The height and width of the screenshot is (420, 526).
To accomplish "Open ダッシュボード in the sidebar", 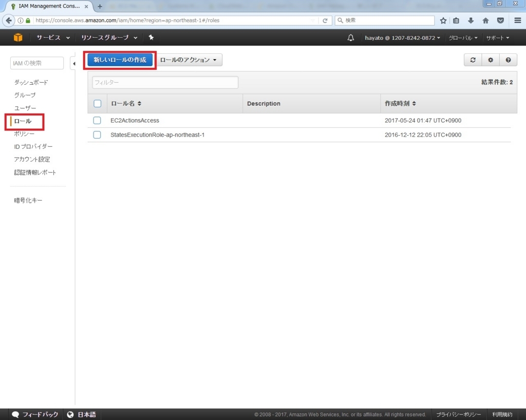I will (x=31, y=83).
